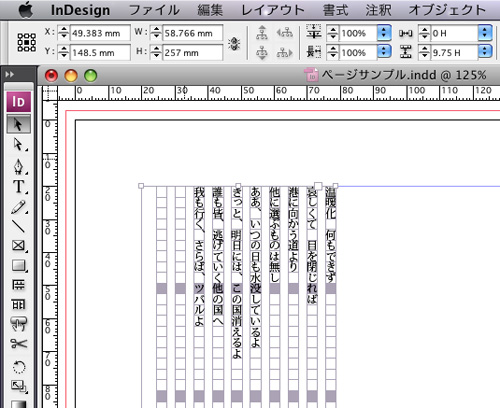Open the レイアウト menu
Image resolution: width=500 pixels, height=408 pixels.
[273, 10]
